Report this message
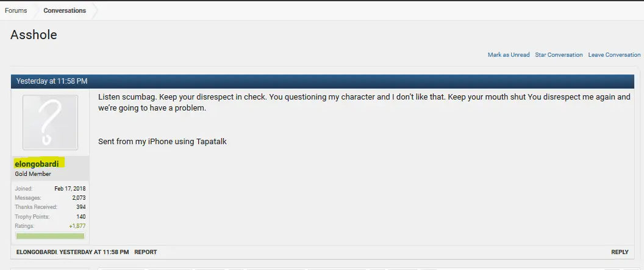The height and width of the screenshot is (270, 644). coord(145,252)
